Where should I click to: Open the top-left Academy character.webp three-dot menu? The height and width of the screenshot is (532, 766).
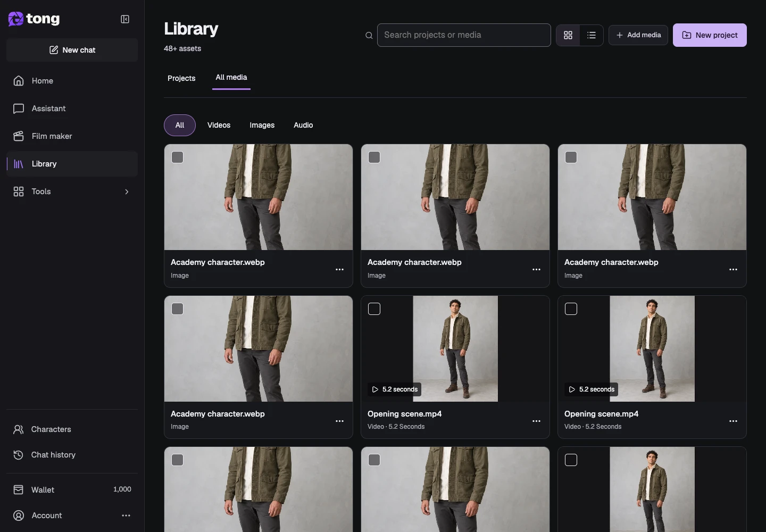(339, 270)
